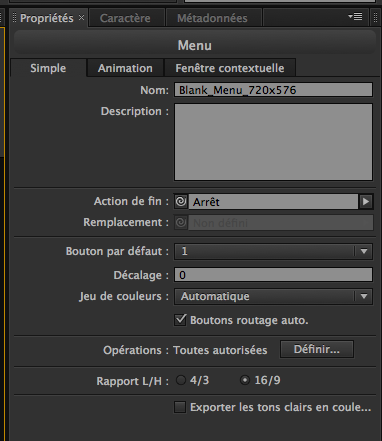Switch to the Fenêtre contextuelle tab
The height and width of the screenshot is (441, 382).
[x=230, y=68]
